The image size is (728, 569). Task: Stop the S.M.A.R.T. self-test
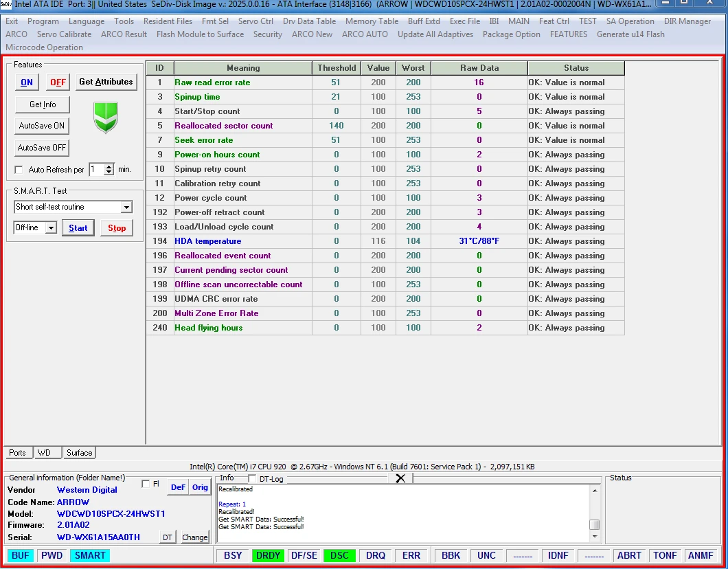tap(117, 228)
